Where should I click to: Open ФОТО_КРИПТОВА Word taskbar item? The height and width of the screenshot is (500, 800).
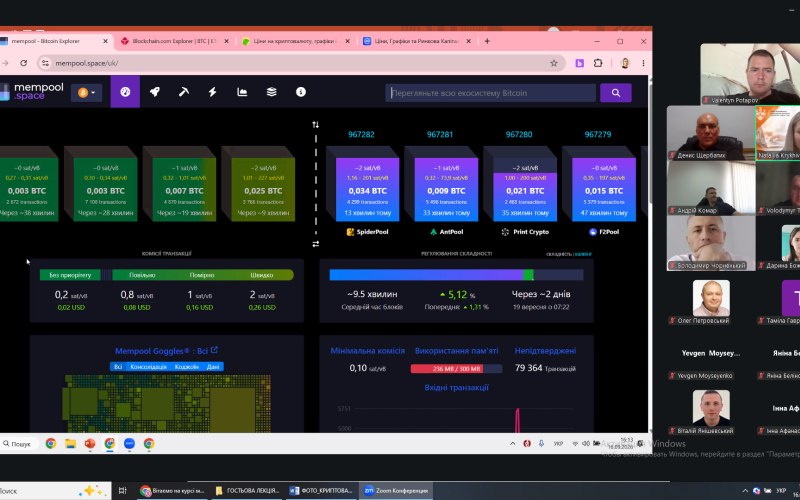pyautogui.click(x=321, y=491)
